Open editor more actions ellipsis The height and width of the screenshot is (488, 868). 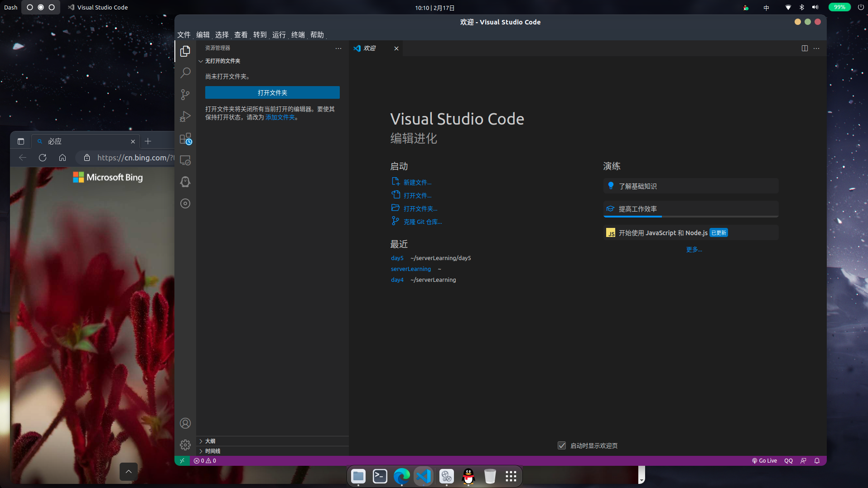[816, 48]
